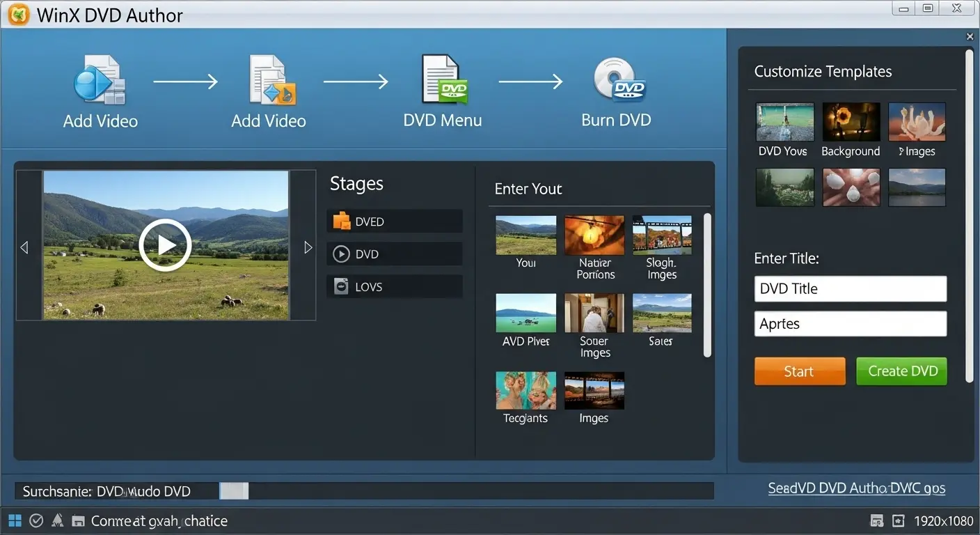
Task: Click the 'Conmeat gvah chatice' status text
Action: [x=159, y=521]
